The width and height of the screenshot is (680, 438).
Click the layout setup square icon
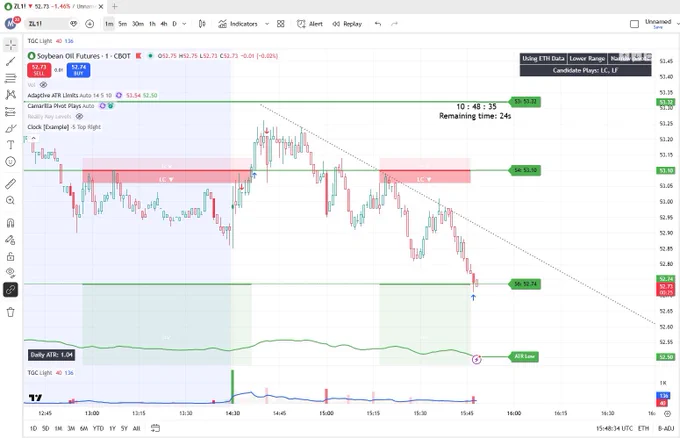tap(634, 24)
